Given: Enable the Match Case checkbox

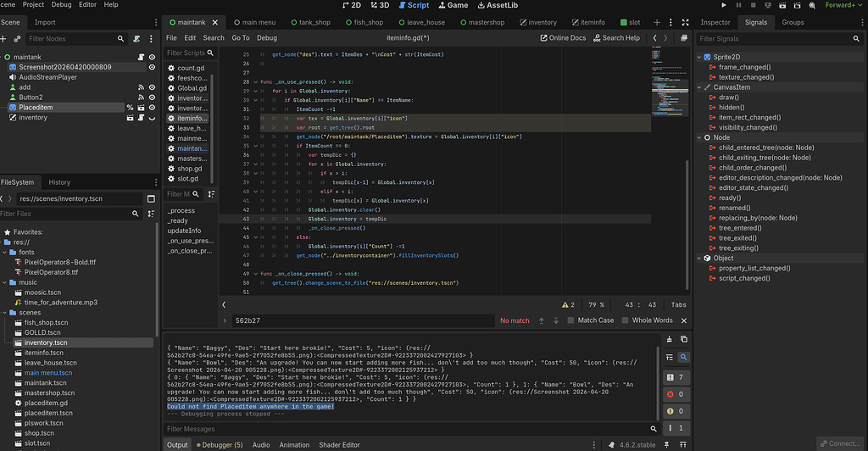Looking at the screenshot, I should click(x=570, y=320).
